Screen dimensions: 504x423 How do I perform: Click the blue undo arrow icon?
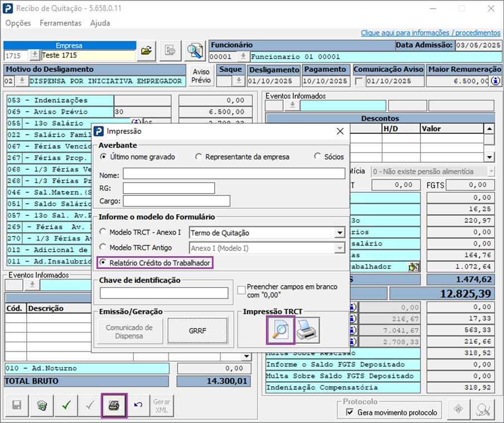point(138,406)
